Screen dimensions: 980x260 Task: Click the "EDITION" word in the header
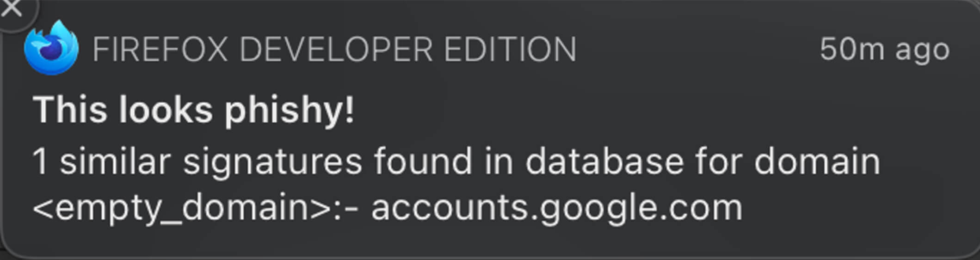(x=510, y=49)
